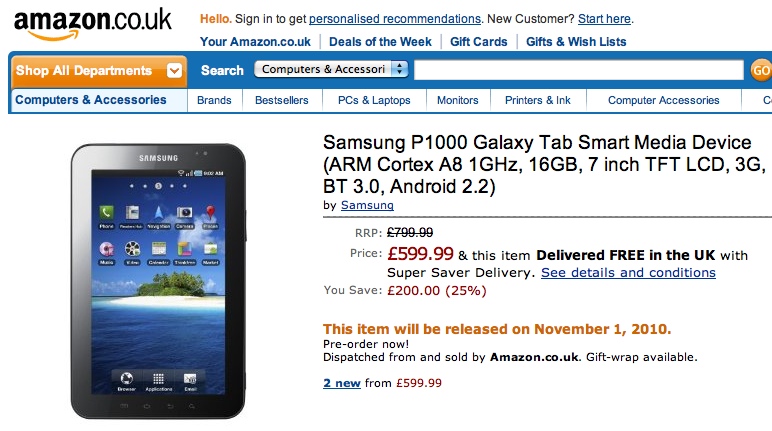Go to Deals of the Week
Image resolution: width=772 pixels, height=431 pixels.
380,41
